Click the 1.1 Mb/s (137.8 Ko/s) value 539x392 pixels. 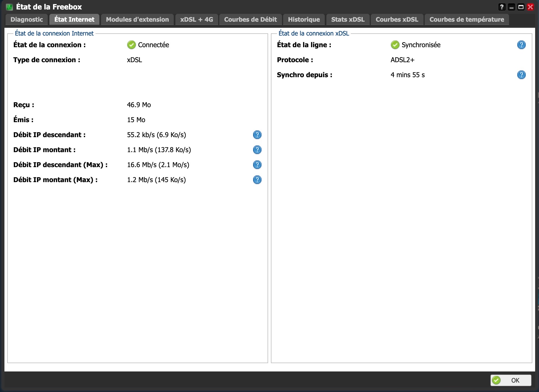point(159,150)
